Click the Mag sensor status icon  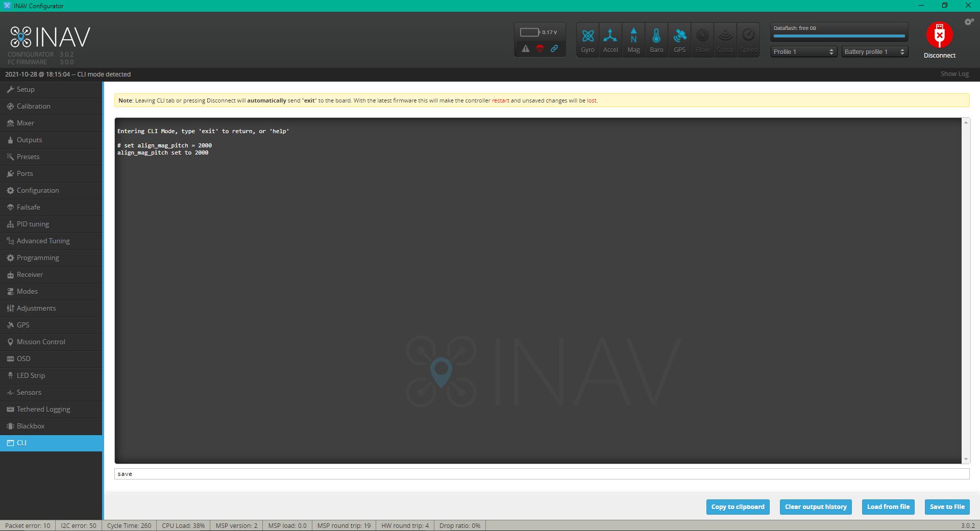point(633,40)
